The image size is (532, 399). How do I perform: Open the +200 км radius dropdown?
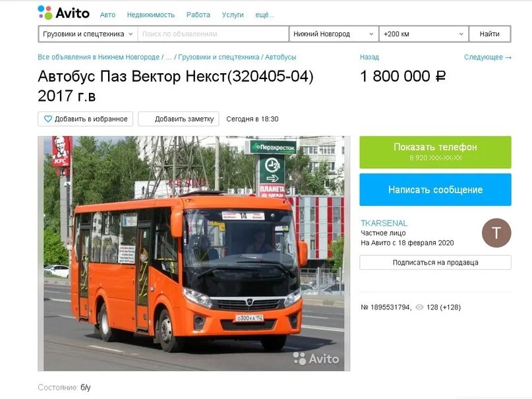tap(423, 34)
